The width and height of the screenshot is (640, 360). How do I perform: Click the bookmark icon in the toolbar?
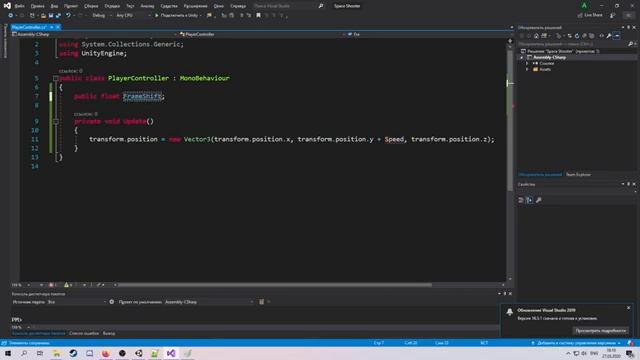pyautogui.click(x=258, y=16)
